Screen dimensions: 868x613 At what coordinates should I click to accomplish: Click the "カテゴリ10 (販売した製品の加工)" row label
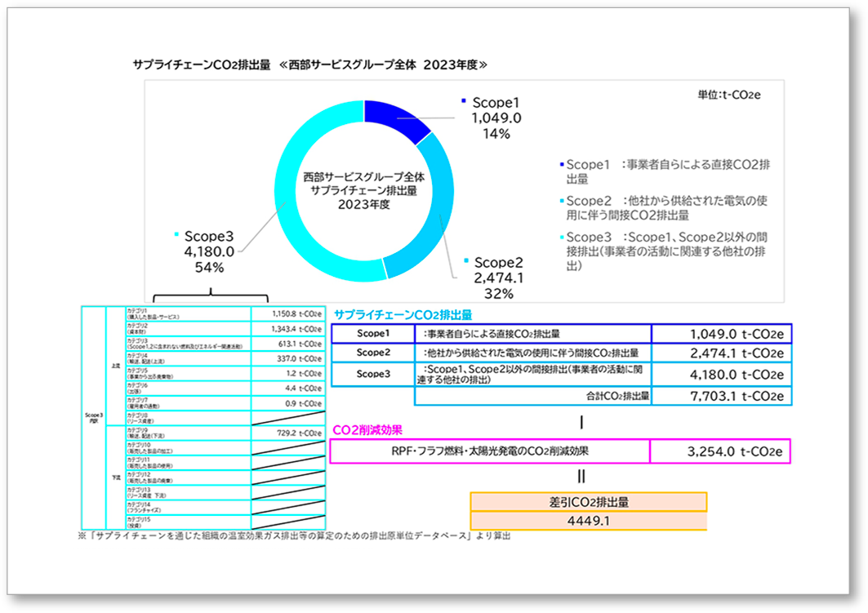(x=188, y=448)
